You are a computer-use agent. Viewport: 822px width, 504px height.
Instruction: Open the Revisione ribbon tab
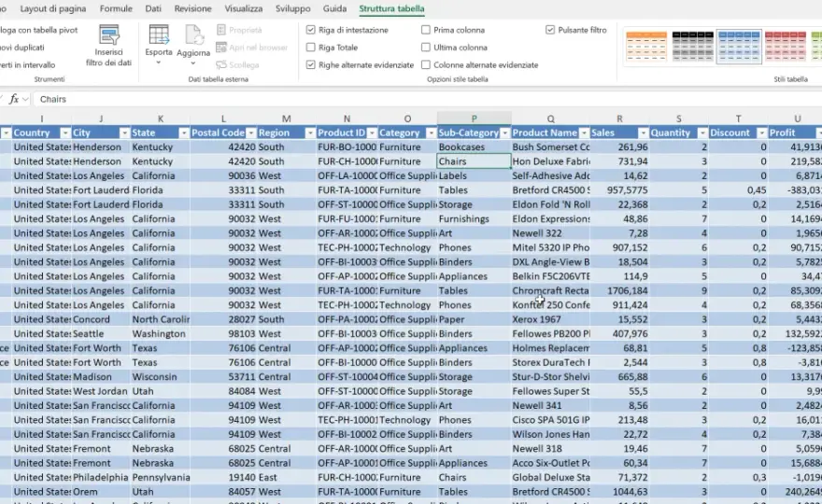(x=193, y=8)
